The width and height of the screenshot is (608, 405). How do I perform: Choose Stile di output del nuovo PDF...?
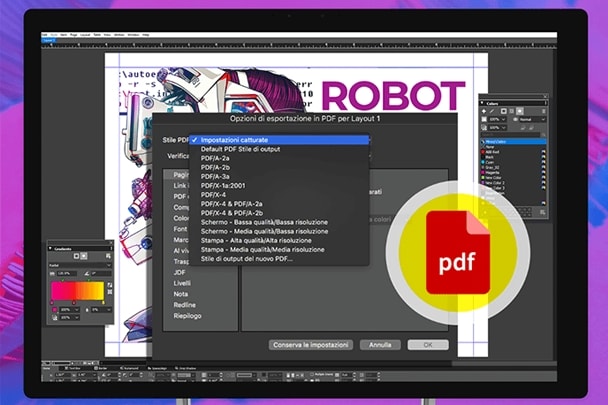[x=280, y=259]
